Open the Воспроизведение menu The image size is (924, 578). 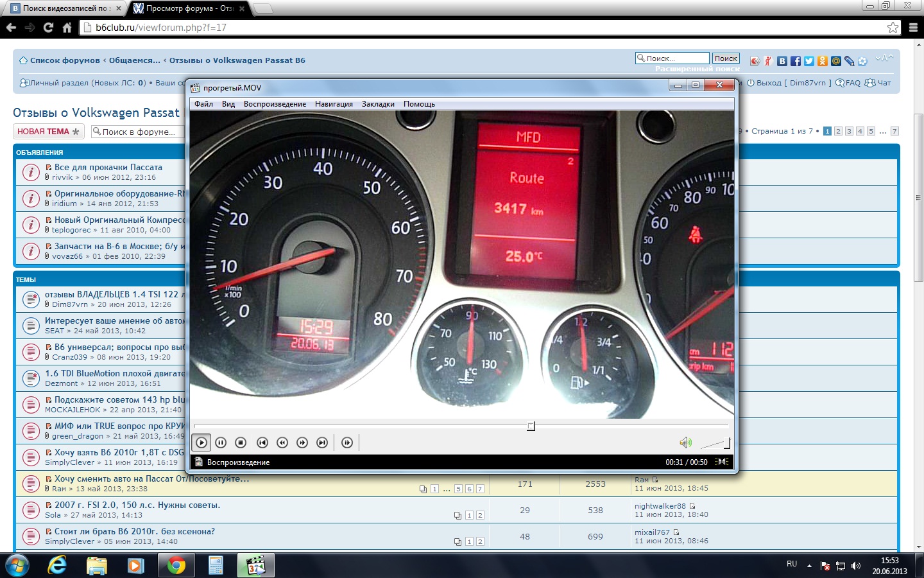[275, 104]
